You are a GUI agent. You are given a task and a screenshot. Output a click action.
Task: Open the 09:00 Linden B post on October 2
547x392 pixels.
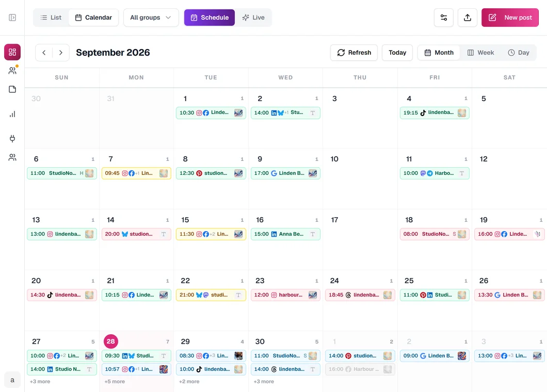pos(435,356)
